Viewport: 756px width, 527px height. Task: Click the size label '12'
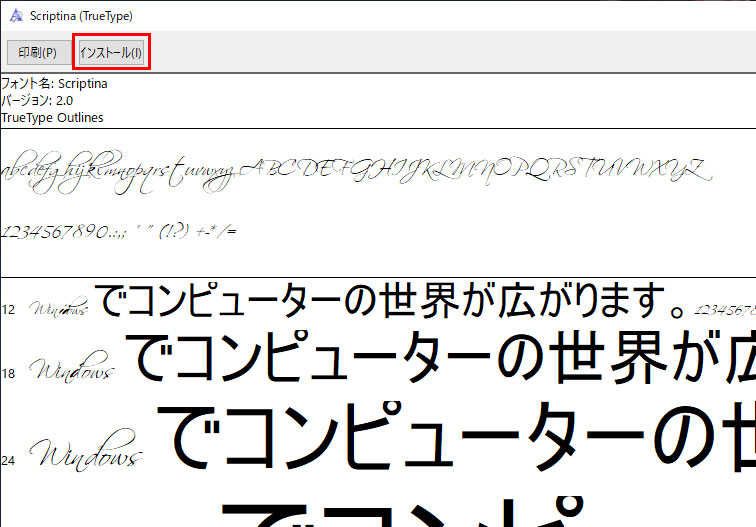(x=8, y=310)
